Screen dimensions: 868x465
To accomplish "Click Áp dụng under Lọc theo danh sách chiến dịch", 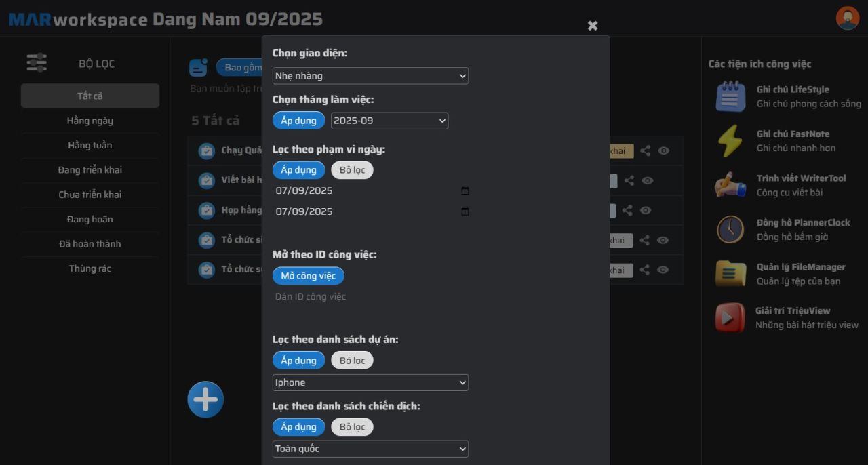I will tap(299, 427).
